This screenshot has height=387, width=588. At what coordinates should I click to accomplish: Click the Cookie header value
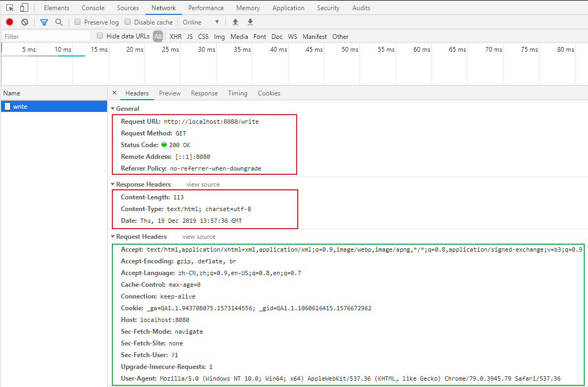(259, 308)
